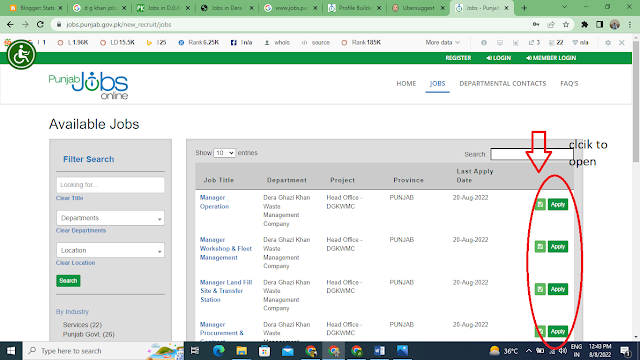Open File Explorer from taskbar
Image resolution: width=640 pixels, height=360 pixels.
(x=241, y=351)
